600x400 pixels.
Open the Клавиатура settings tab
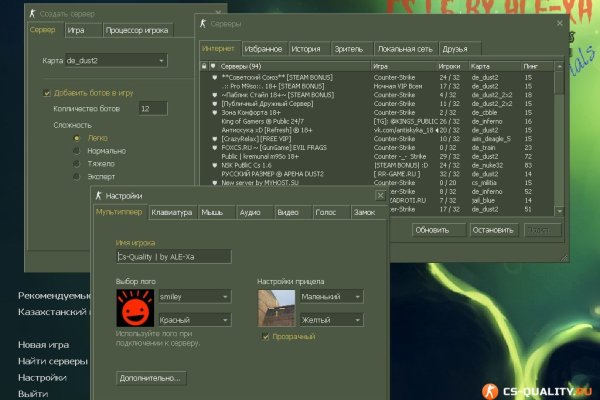171,212
